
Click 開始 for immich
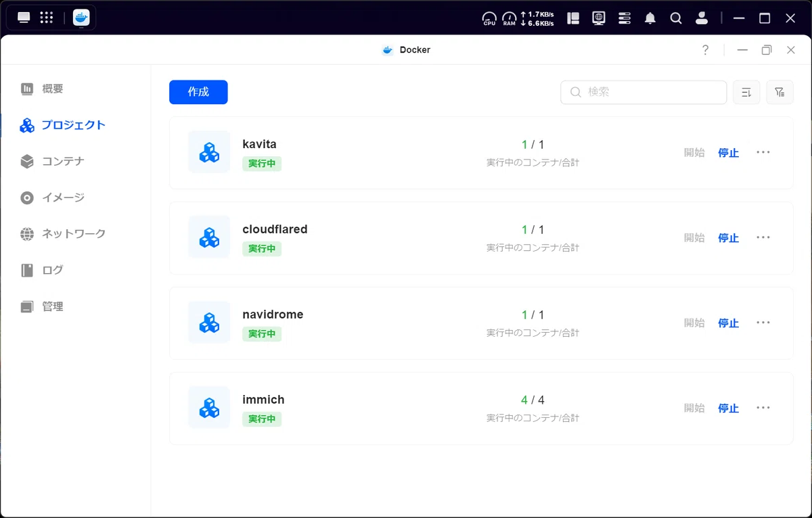click(x=694, y=408)
